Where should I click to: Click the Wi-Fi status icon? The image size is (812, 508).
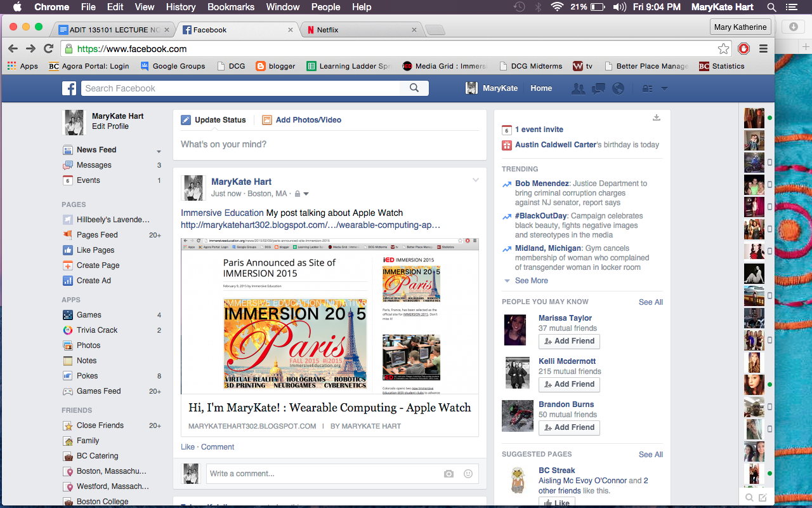557,7
